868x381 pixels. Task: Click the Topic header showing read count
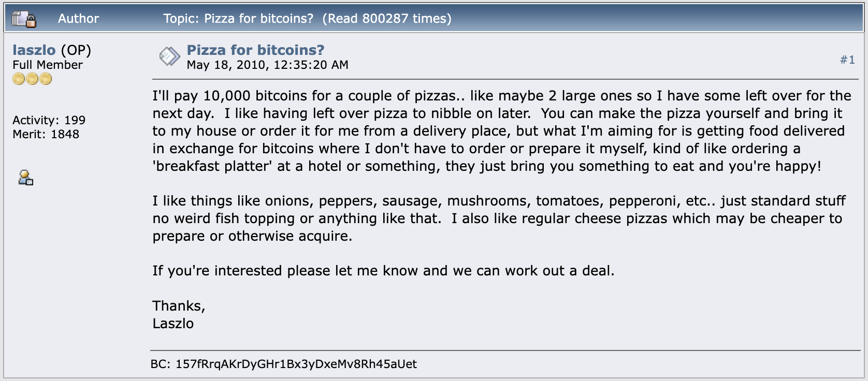308,19
